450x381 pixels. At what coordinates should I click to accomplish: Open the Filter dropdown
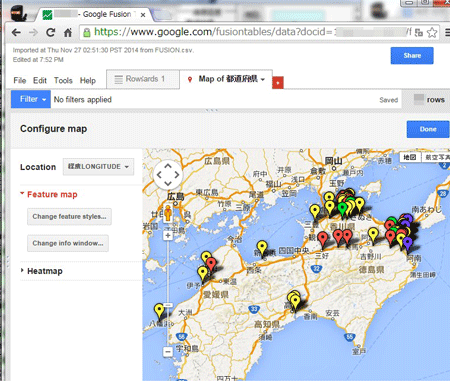pyautogui.click(x=31, y=99)
